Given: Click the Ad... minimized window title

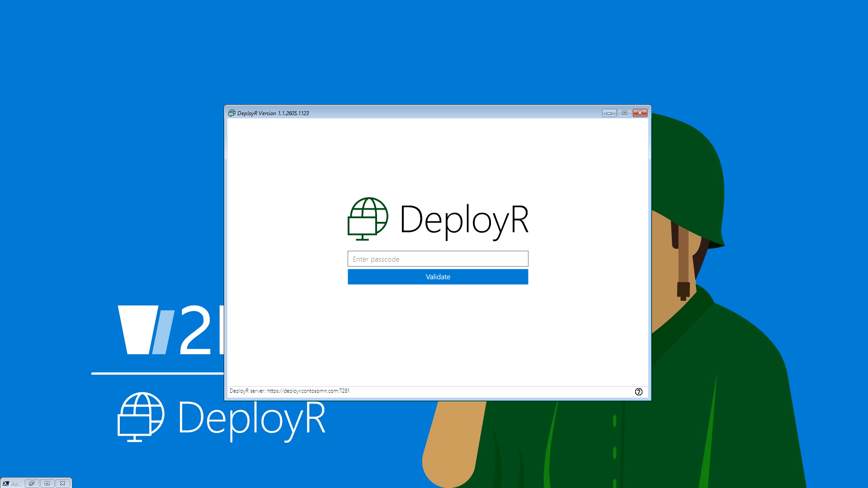Looking at the screenshot, I should point(17,484).
